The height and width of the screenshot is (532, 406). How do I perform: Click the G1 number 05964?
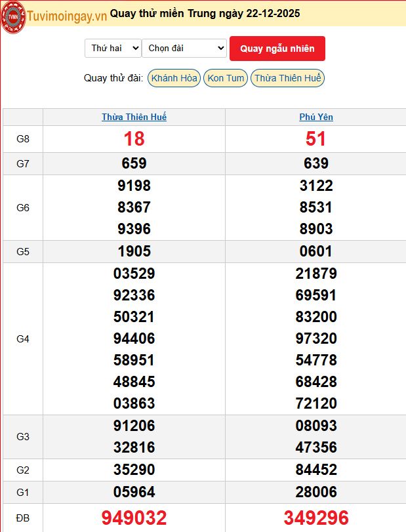click(x=134, y=492)
